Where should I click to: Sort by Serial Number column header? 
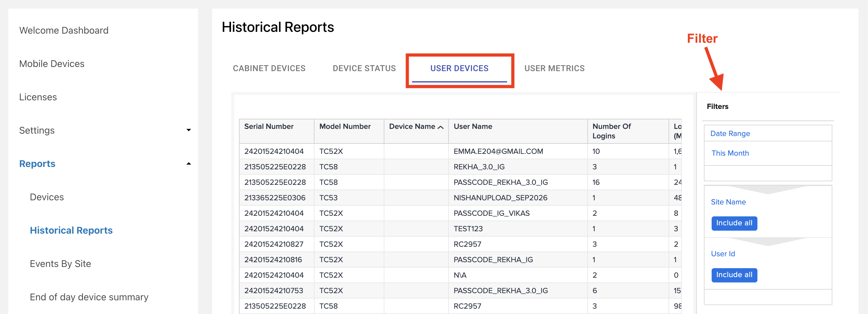tap(268, 126)
